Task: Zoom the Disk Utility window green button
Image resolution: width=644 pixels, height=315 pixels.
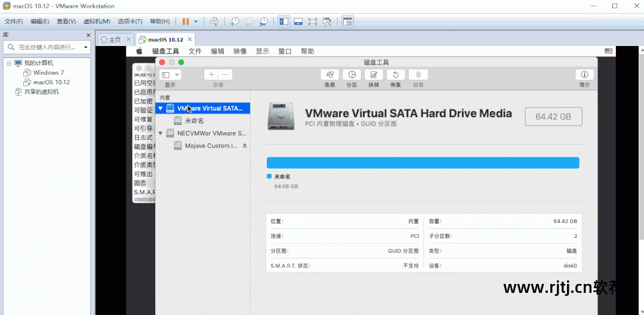Action: click(x=181, y=62)
